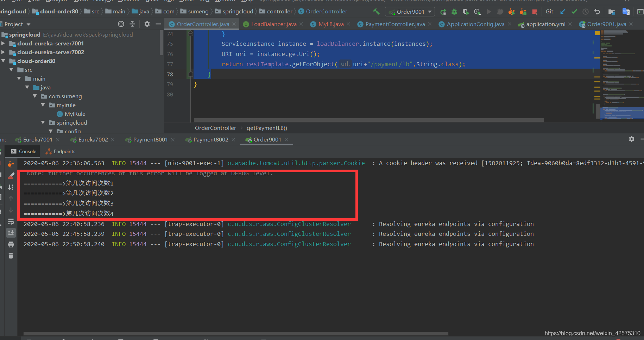644x340 pixels.
Task: Click the editor horizontal scrollbar
Action: (368, 120)
